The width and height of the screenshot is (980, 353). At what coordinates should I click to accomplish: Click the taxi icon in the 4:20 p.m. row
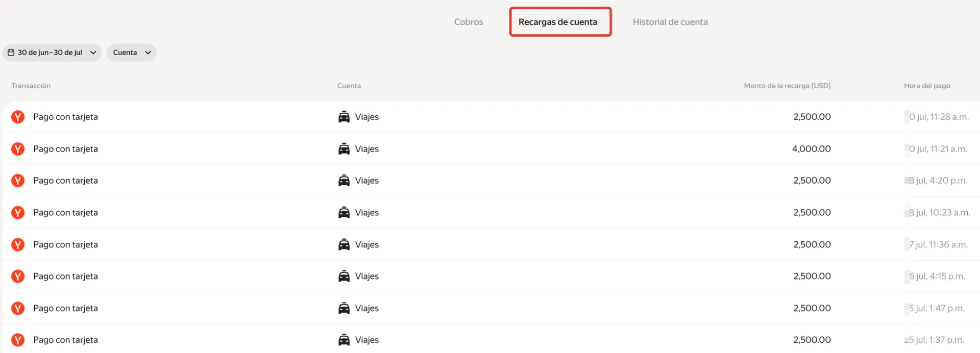(x=344, y=181)
